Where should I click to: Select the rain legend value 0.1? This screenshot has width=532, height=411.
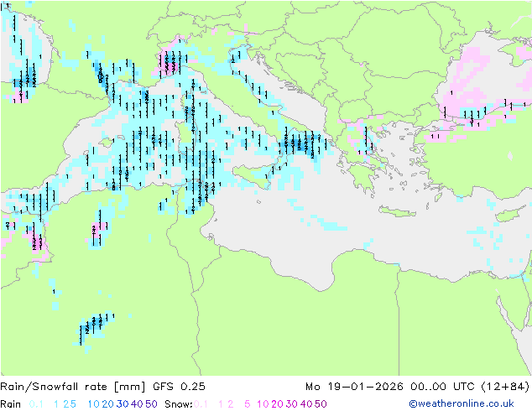(x=36, y=404)
